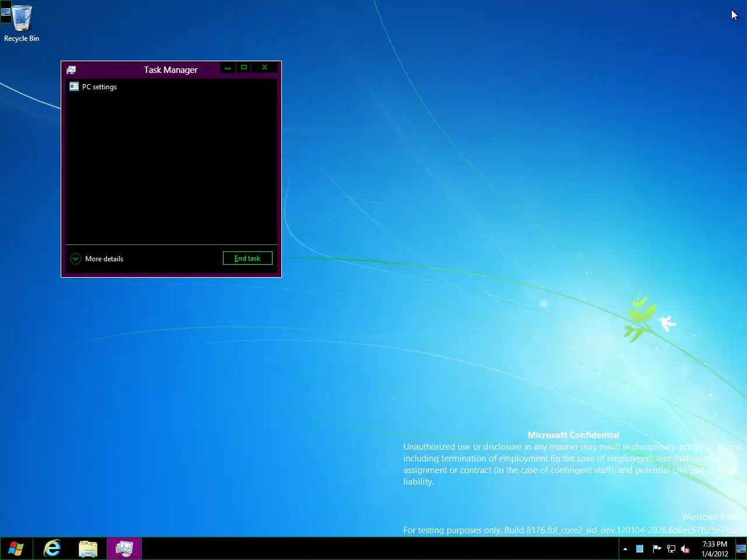The width and height of the screenshot is (747, 560).
Task: Open the Start button on the taskbar
Action: (x=16, y=548)
